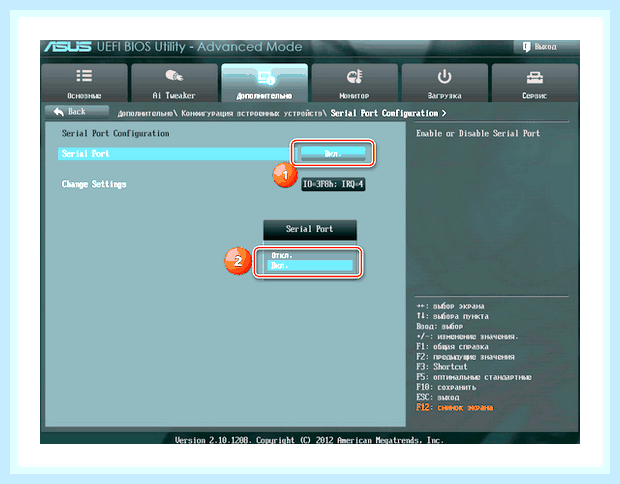Choose Вкл. in Serial Port popup
Image resolution: width=620 pixels, height=484 pixels.
click(x=310, y=266)
